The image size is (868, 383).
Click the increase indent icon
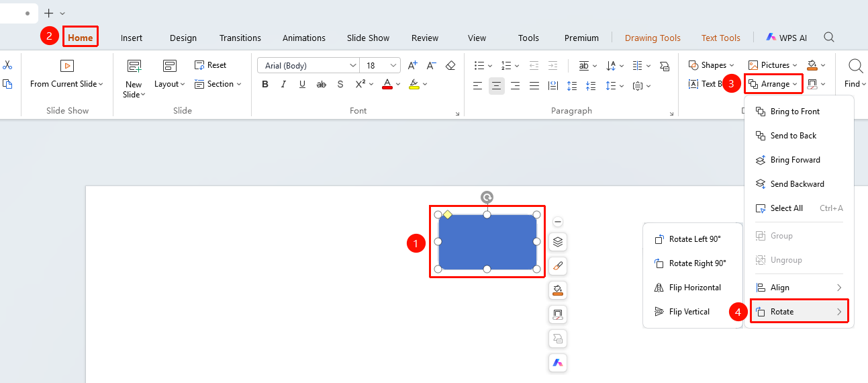coord(552,65)
